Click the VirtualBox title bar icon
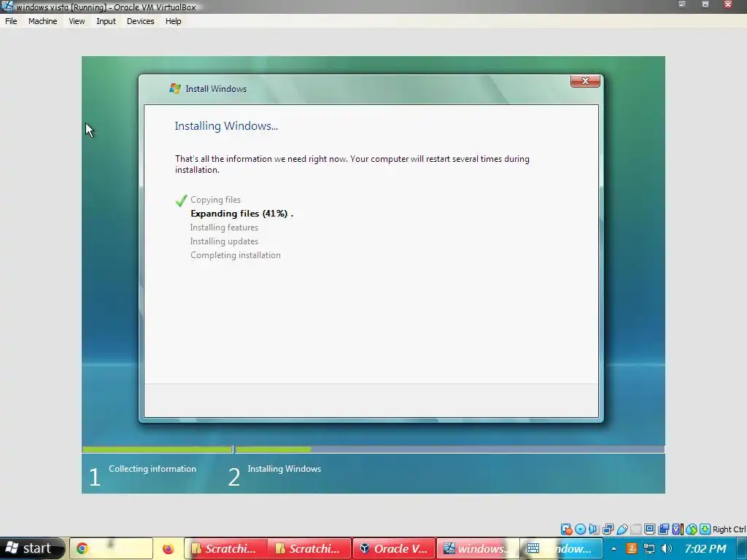The width and height of the screenshot is (747, 560). pos(7,6)
